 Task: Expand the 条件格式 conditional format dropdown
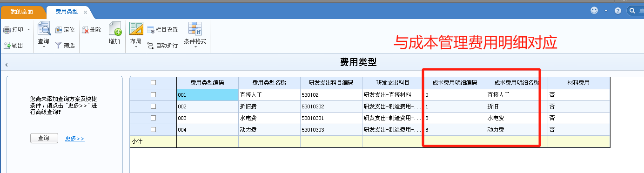(x=195, y=47)
